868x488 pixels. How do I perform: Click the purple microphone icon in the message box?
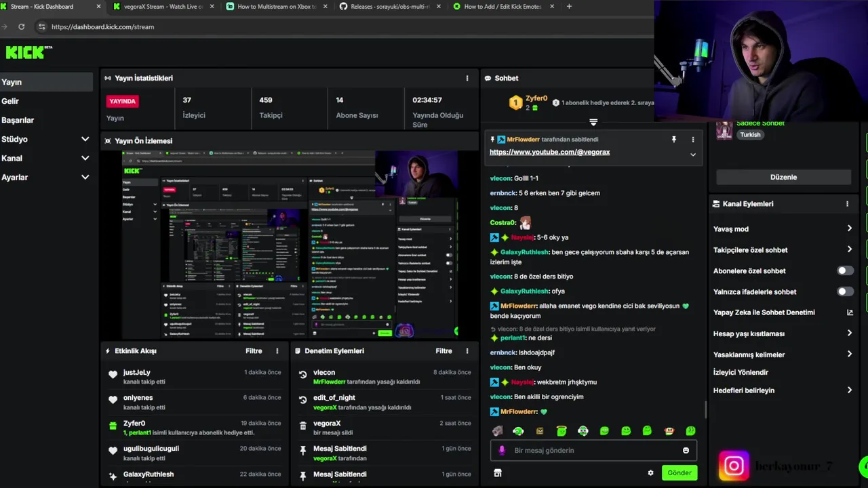point(502,450)
